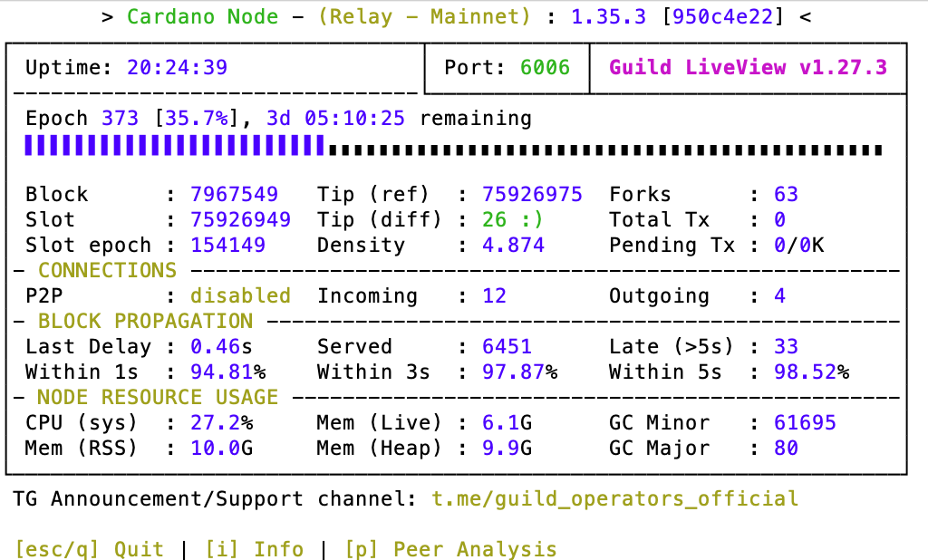Select the block number 7967549

(234, 194)
